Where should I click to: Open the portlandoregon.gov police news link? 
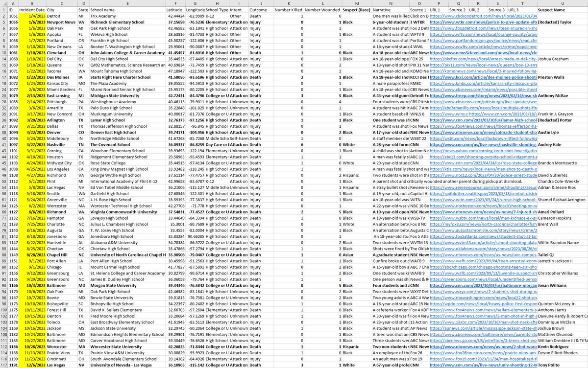483,41
